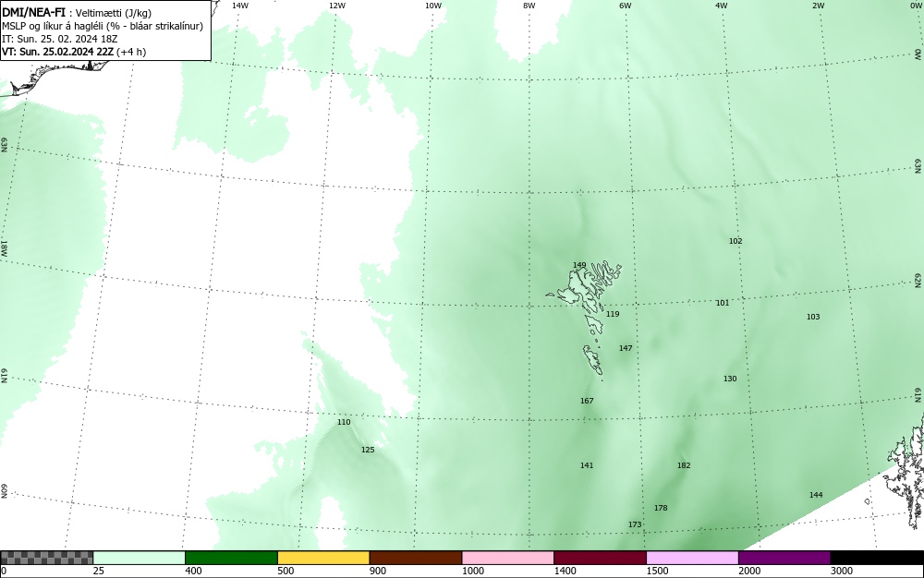
Task: Click the value 101 on the map
Action: click(x=723, y=303)
